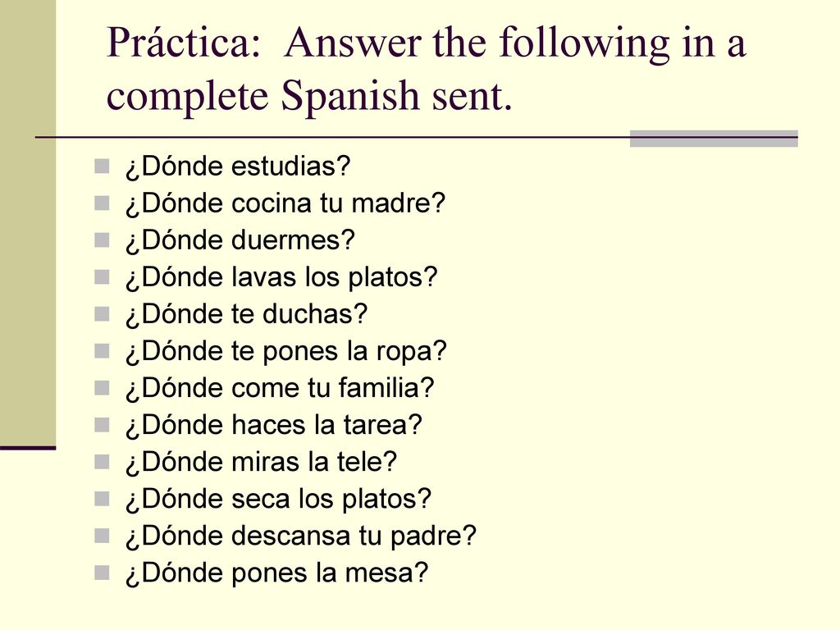Click ¿Dónde te pones la ropa?
840x630 pixels.
286,351
